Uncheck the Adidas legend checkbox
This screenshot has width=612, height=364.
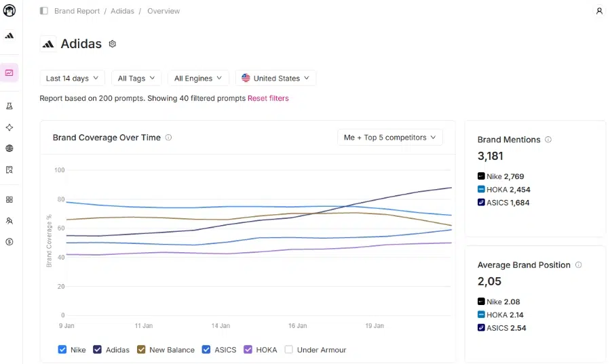[x=97, y=350]
